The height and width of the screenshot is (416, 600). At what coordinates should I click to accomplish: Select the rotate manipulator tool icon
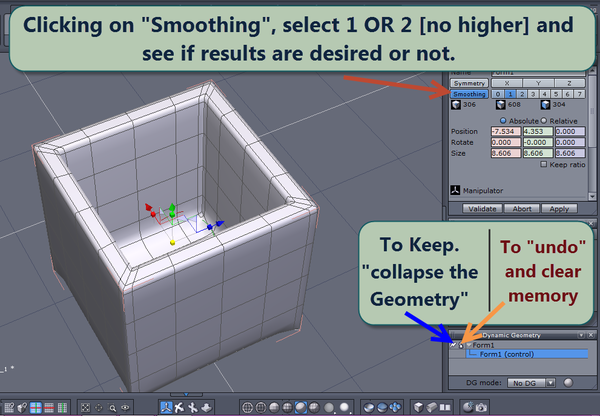coord(192,408)
